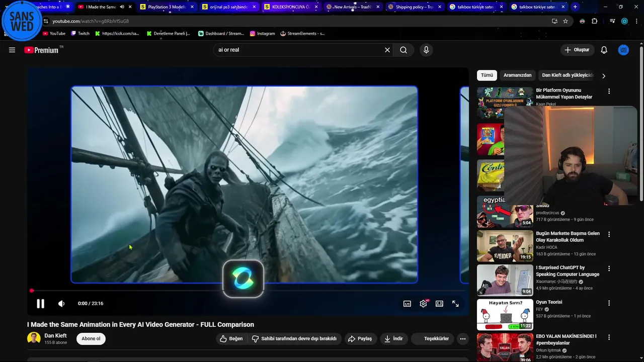Open the kick.com bookmark
Image resolution: width=644 pixels, height=362 pixels.
tap(117, 34)
